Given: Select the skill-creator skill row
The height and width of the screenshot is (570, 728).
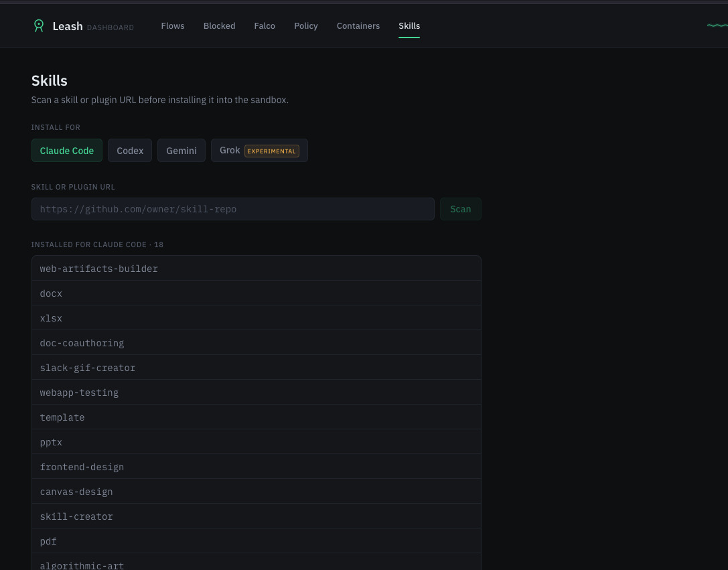Looking at the screenshot, I should (x=257, y=516).
